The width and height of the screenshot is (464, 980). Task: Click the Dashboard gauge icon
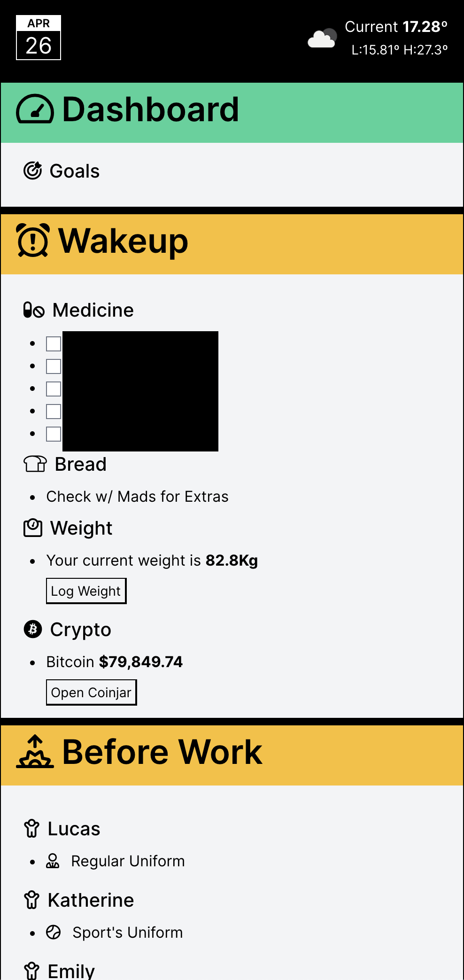pyautogui.click(x=35, y=109)
